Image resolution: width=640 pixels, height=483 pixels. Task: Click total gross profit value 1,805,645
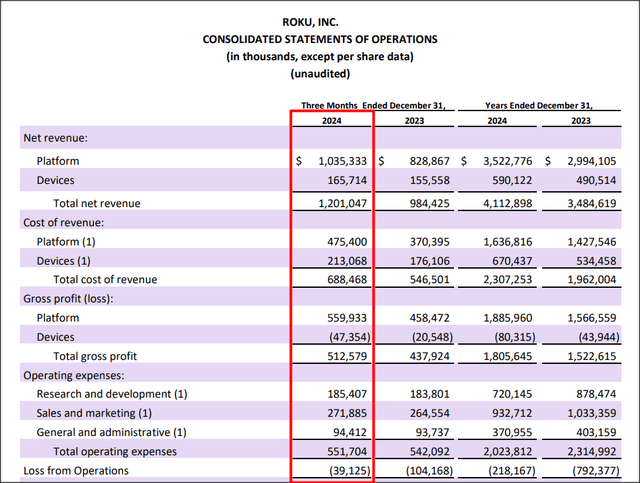click(x=508, y=356)
